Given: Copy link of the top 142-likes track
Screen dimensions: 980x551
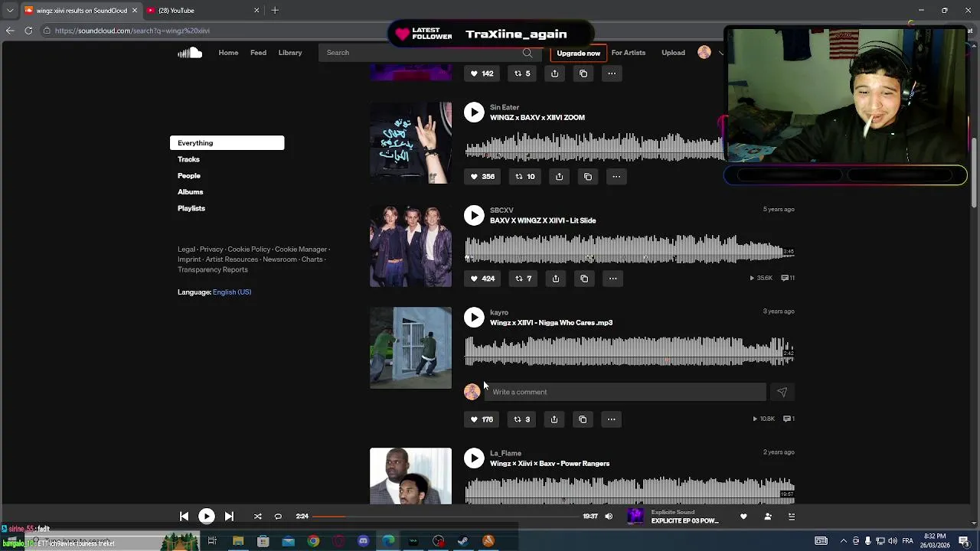Looking at the screenshot, I should click(583, 73).
